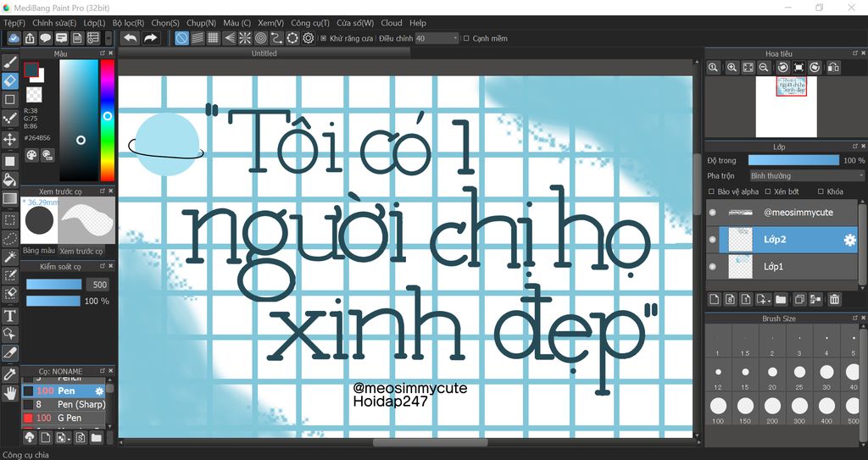Viewport: 868px width, 460px height.
Task: Enable Khóa layer lock checkbox
Action: [821, 191]
